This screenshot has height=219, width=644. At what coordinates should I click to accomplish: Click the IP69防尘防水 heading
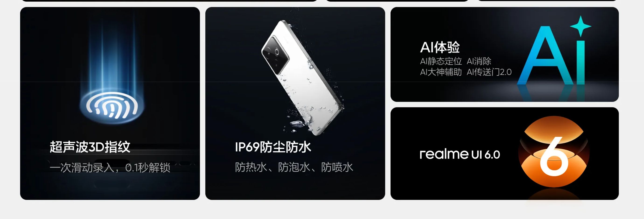click(x=273, y=147)
